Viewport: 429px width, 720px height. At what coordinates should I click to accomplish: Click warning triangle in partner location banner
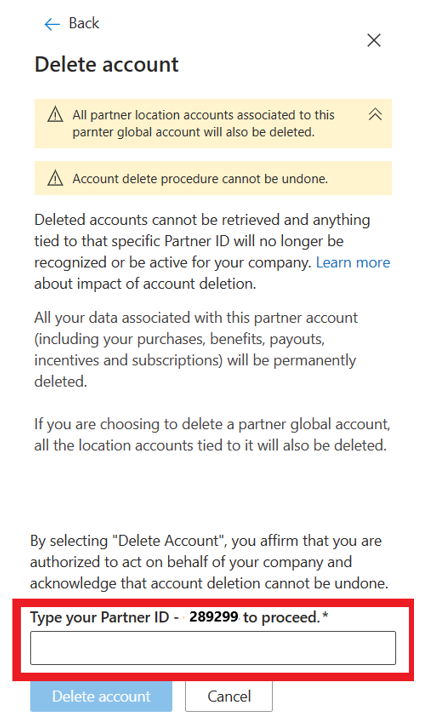click(x=55, y=114)
